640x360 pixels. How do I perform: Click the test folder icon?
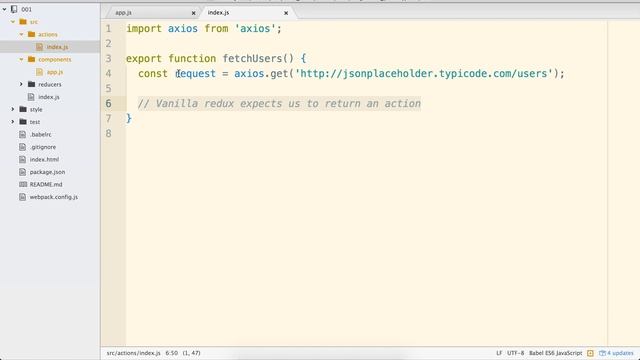[23, 122]
